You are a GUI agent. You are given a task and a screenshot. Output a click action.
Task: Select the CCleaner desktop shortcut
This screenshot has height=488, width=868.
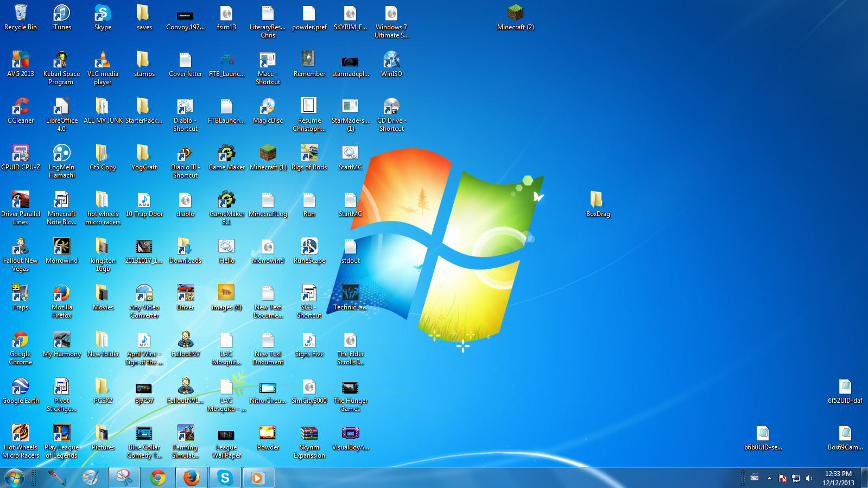pos(21,107)
